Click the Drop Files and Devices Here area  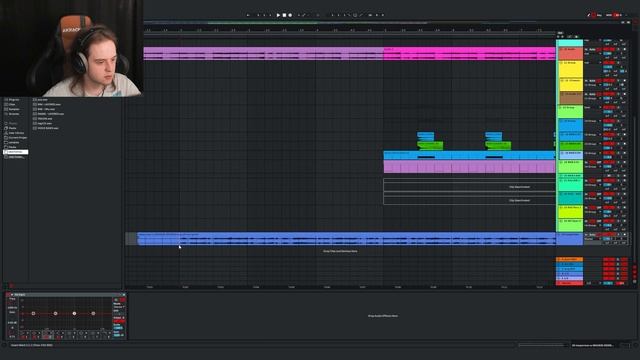pos(340,251)
